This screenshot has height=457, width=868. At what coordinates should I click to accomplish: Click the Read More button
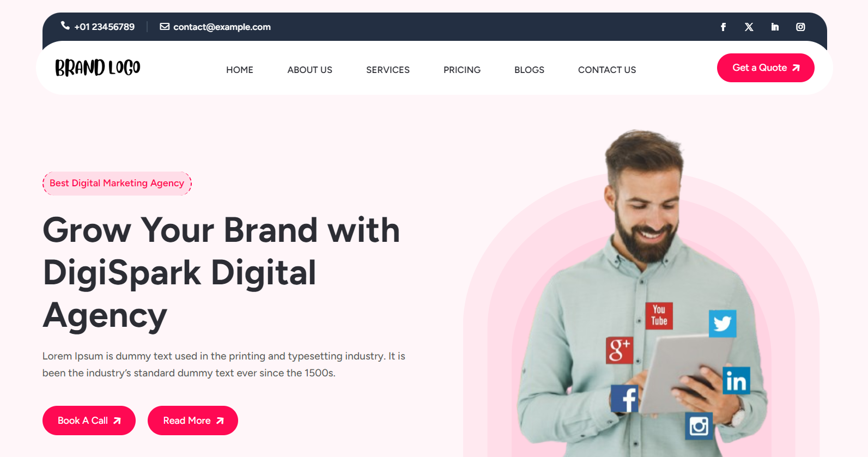click(x=193, y=421)
